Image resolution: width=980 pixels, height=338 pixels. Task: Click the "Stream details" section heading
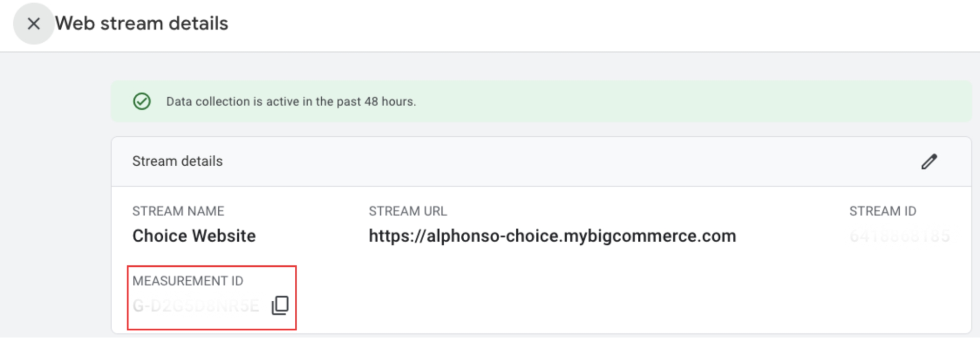tap(177, 161)
